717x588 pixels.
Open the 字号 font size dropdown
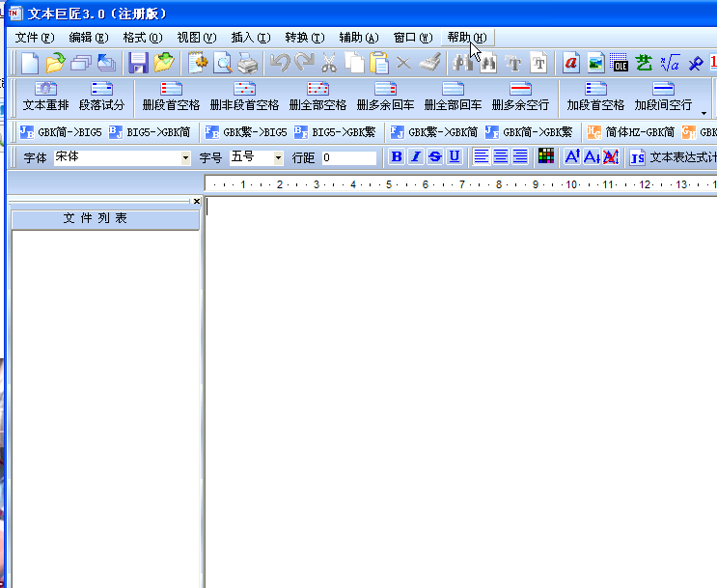(x=278, y=158)
